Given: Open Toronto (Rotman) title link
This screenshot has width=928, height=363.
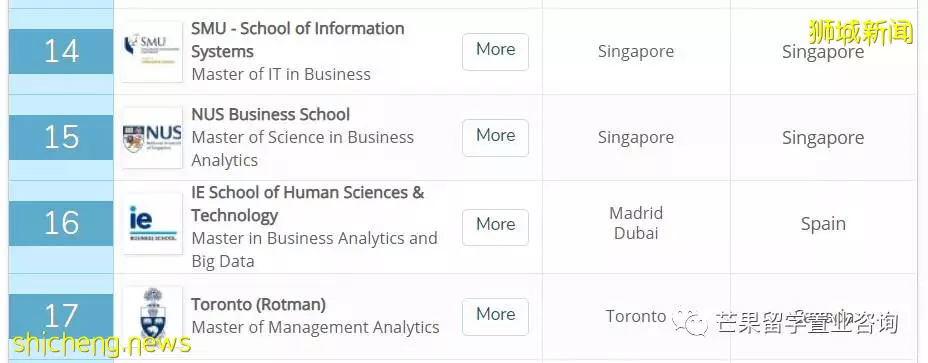Looking at the screenshot, I should pos(258,305).
